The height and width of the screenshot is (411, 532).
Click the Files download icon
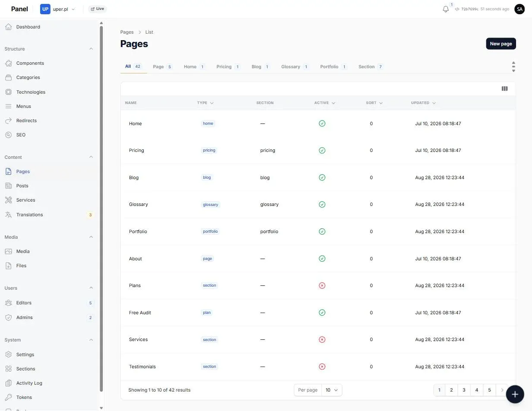(8, 266)
